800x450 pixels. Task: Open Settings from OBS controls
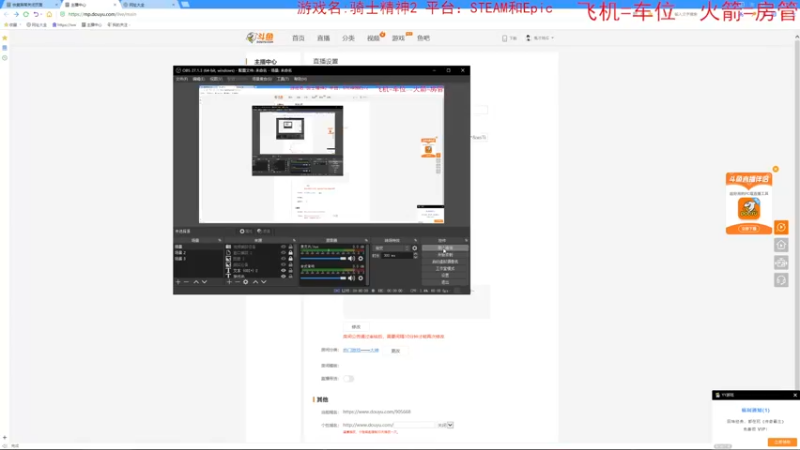click(x=445, y=275)
